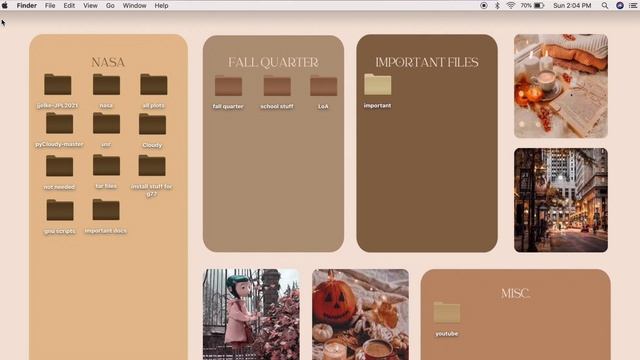
Task: Open Notification Center list icon
Action: click(x=633, y=5)
